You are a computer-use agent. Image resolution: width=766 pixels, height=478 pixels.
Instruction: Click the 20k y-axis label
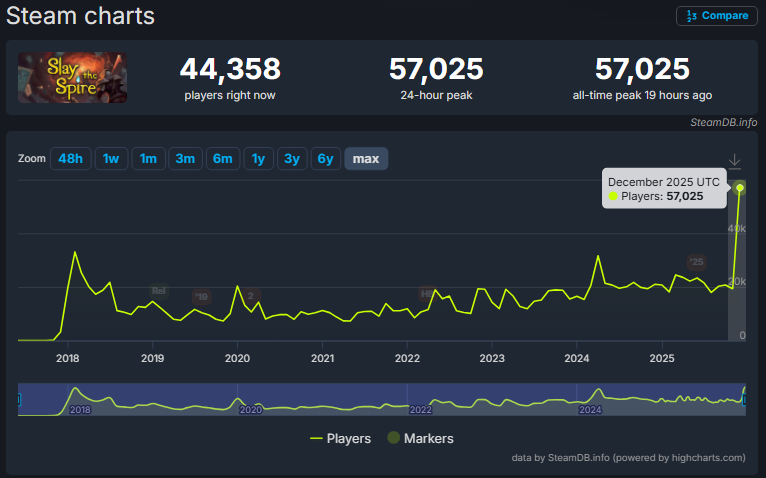click(x=737, y=282)
